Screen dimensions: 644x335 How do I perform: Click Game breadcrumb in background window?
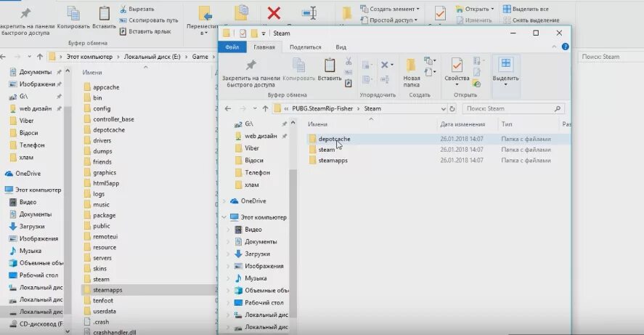click(200, 56)
